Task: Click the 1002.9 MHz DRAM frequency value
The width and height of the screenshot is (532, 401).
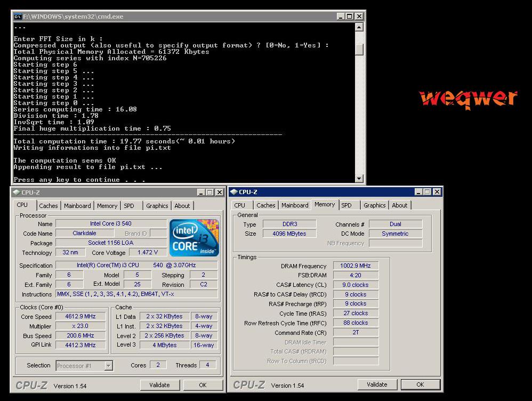Action: coord(356,266)
